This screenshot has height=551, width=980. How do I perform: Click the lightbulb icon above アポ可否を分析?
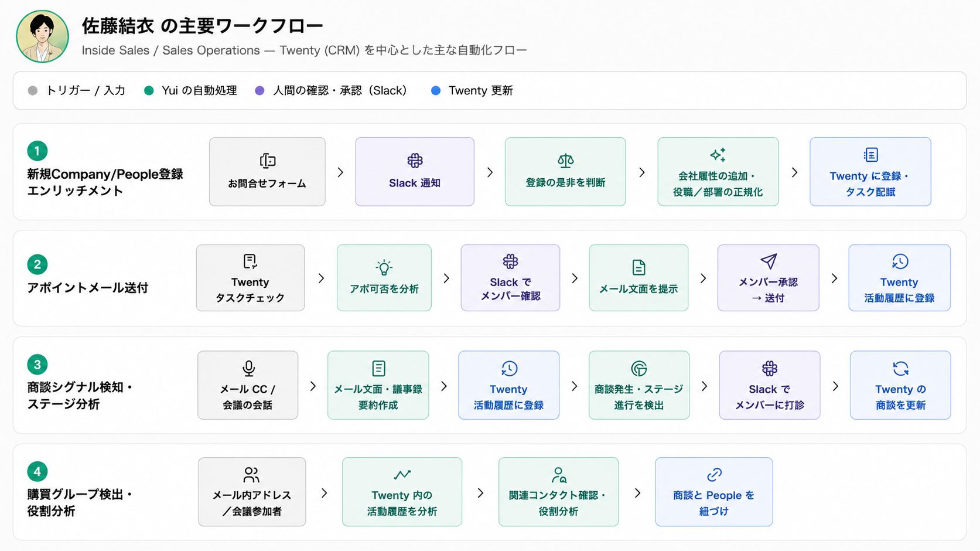(x=384, y=267)
